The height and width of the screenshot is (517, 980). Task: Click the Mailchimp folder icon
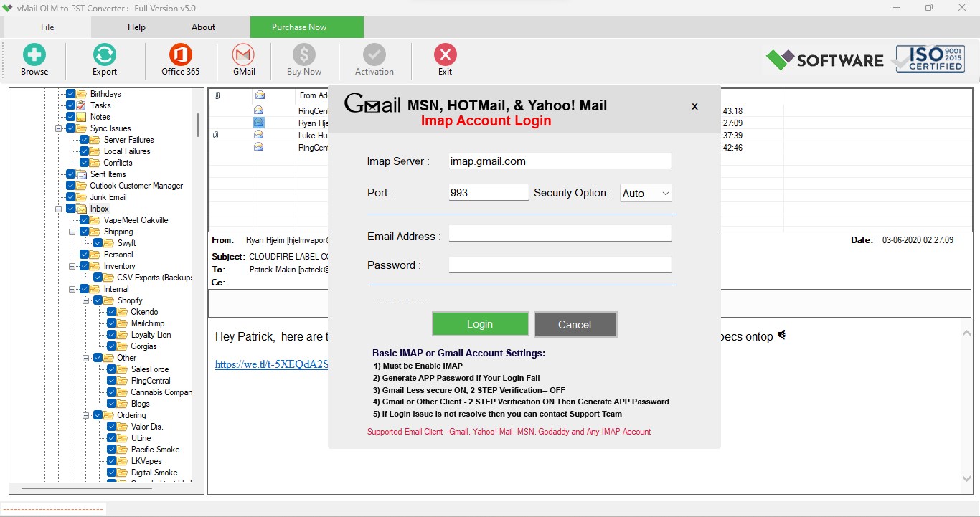pyautogui.click(x=123, y=323)
